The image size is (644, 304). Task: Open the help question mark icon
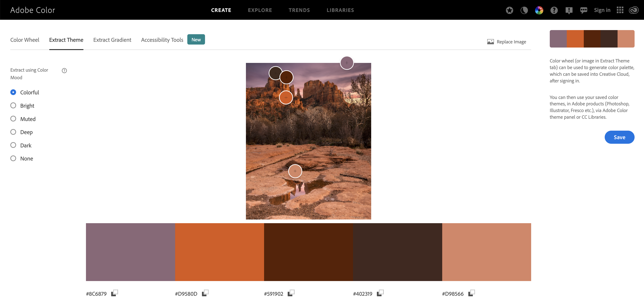coord(554,10)
